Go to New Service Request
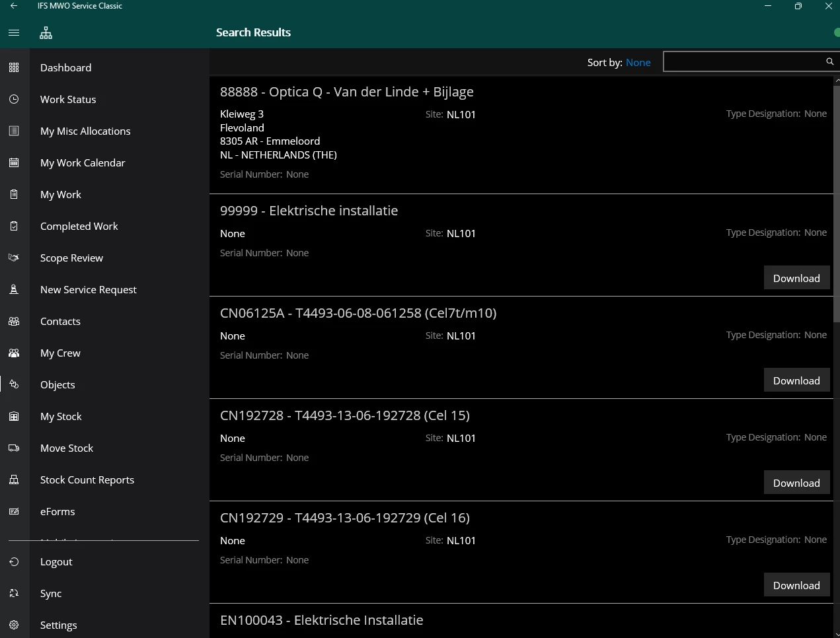 tap(88, 289)
